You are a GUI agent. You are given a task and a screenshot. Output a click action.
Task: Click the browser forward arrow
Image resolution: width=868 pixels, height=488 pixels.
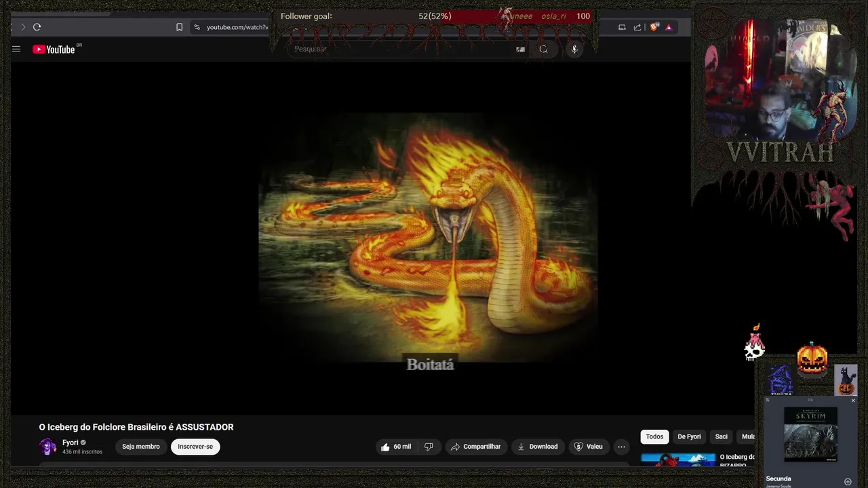click(x=22, y=27)
